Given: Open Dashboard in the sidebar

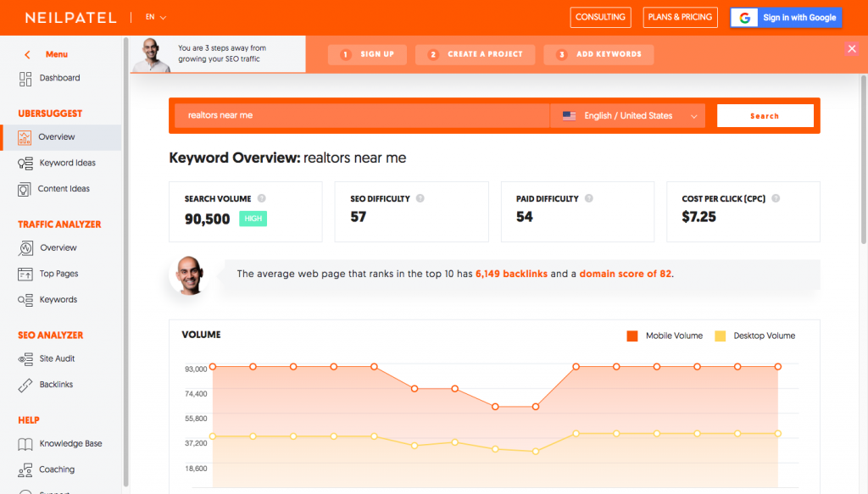Looking at the screenshot, I should 60,78.
